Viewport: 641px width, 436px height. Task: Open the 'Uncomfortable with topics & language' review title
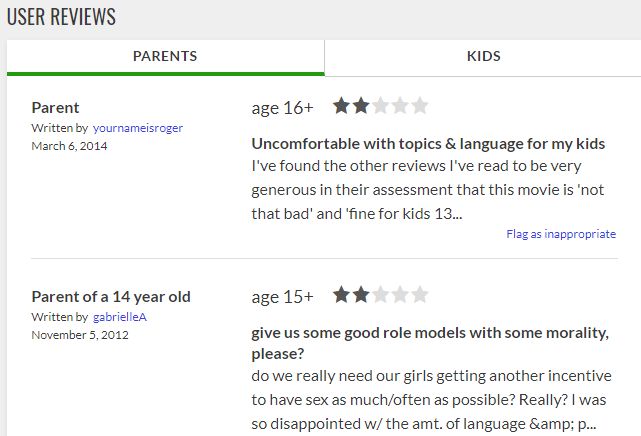(428, 143)
